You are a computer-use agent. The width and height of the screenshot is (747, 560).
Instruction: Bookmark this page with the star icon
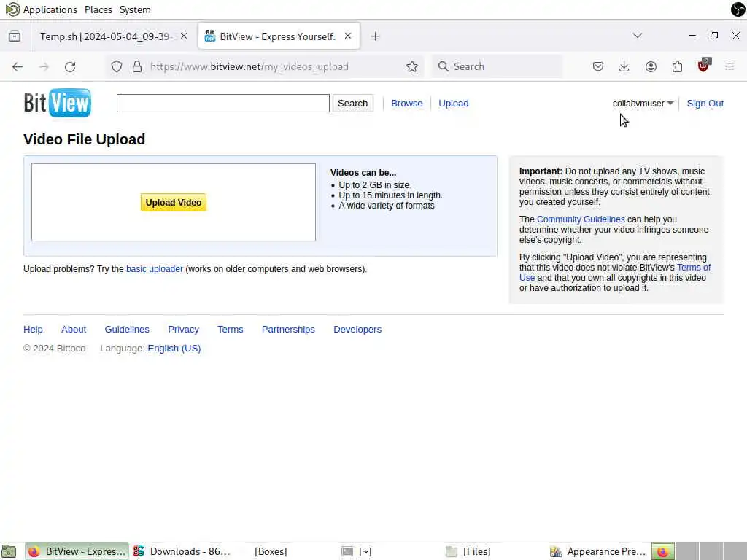click(412, 66)
